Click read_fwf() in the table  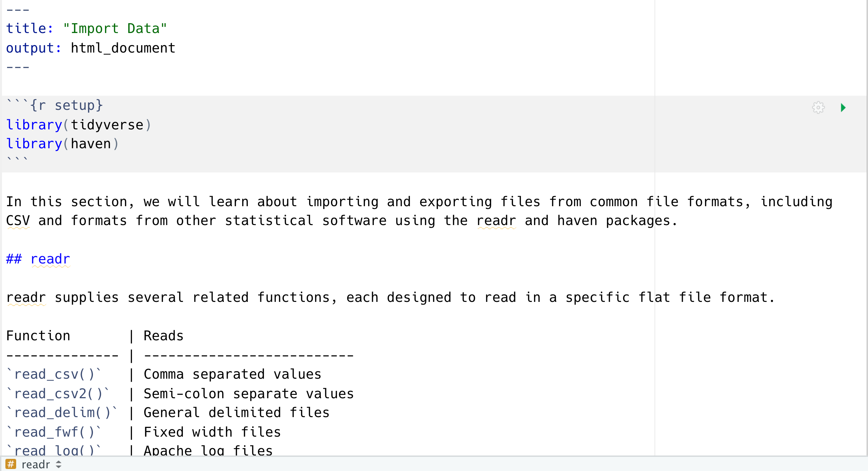[54, 432]
